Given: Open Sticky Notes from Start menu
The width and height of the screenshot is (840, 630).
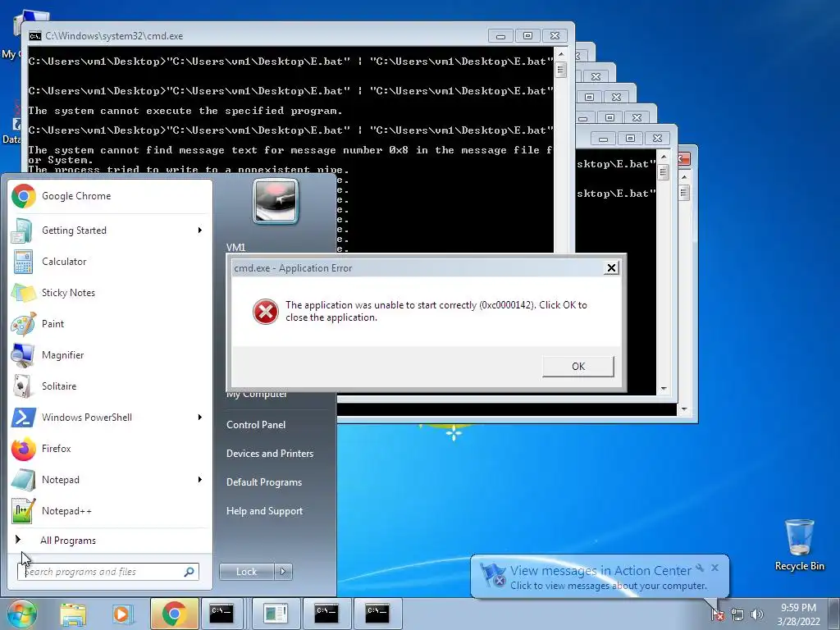Looking at the screenshot, I should [110, 293].
